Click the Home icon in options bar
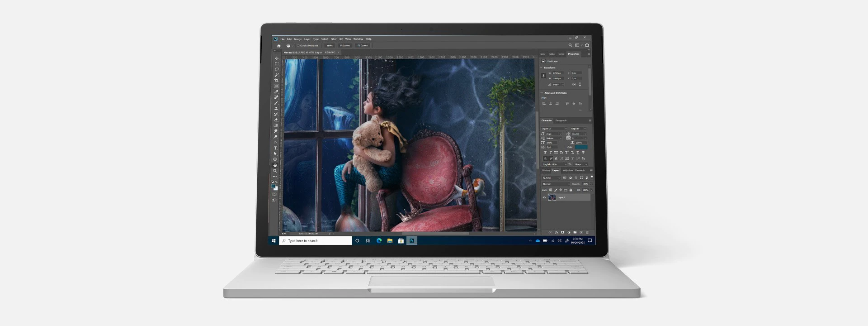The width and height of the screenshot is (868, 326). [x=278, y=46]
